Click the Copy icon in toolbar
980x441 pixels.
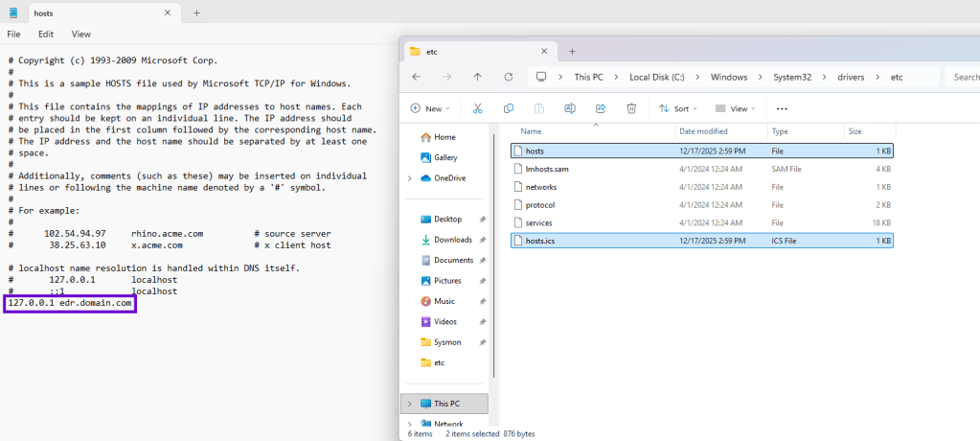pos(509,109)
